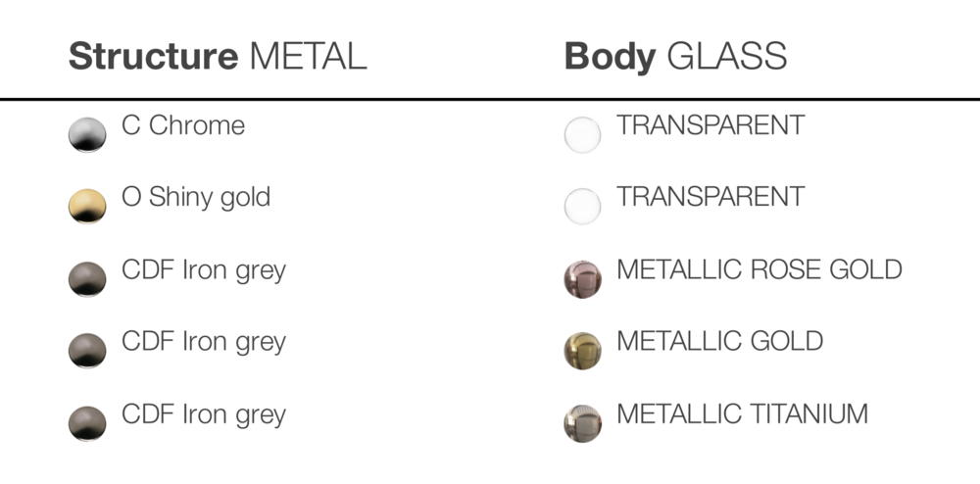The height and width of the screenshot is (484, 980).
Task: Pick Iron grey swatch in Metallic Titanium row
Action: (87, 423)
